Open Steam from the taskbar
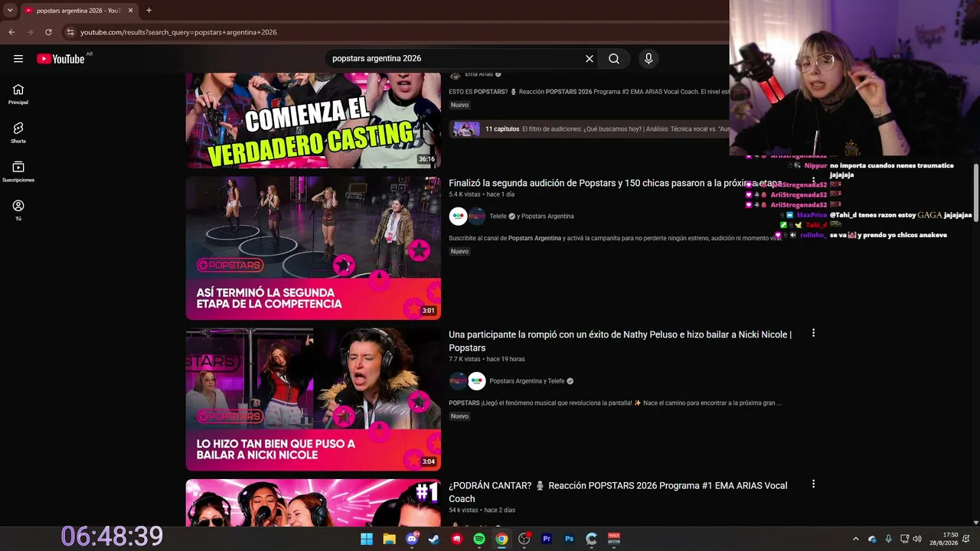The width and height of the screenshot is (980, 551). 434,539
